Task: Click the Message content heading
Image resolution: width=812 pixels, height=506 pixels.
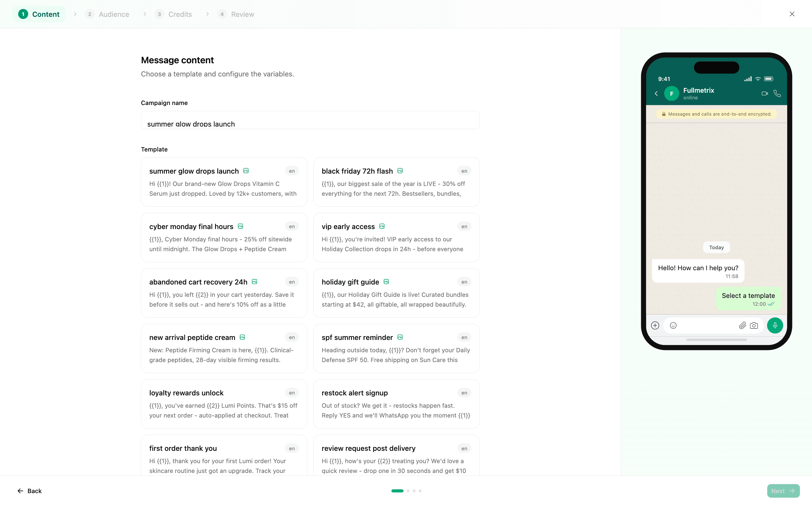Action: click(x=177, y=60)
